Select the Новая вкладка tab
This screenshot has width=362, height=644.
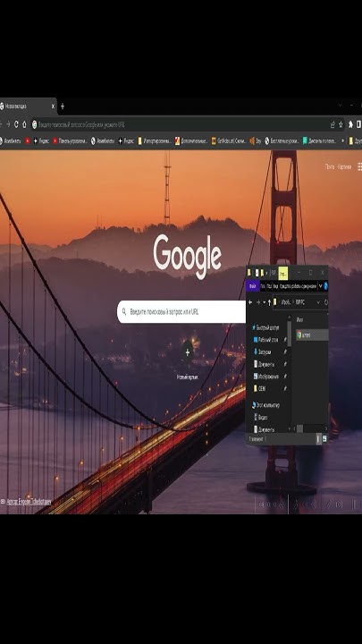pyautogui.click(x=27, y=106)
